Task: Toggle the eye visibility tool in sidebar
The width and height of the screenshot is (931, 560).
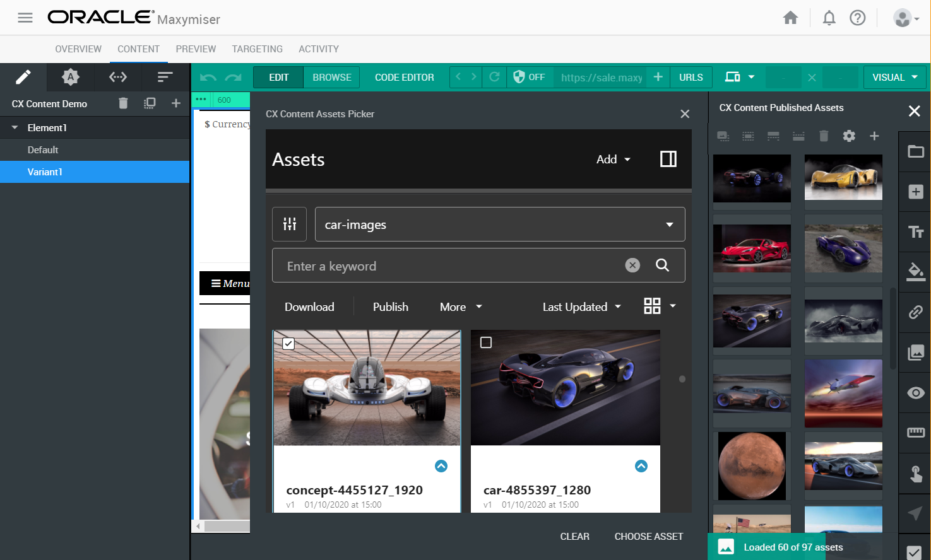Action: [916, 393]
